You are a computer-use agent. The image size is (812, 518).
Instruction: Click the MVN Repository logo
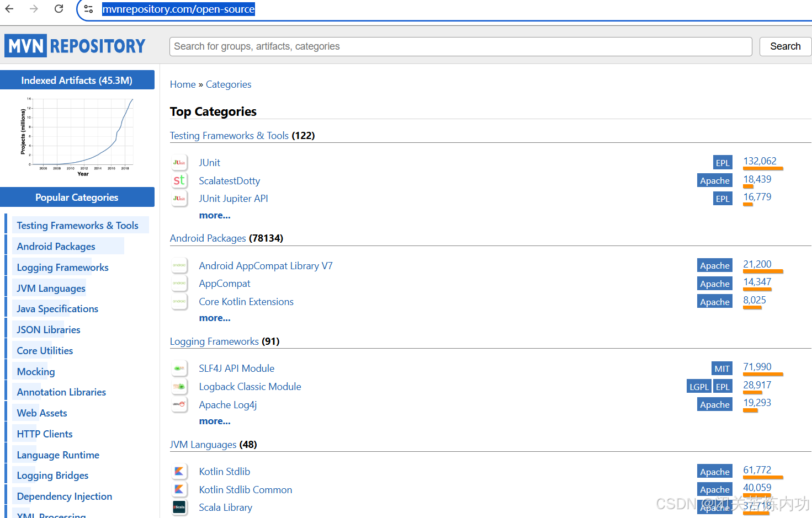pyautogui.click(x=75, y=46)
